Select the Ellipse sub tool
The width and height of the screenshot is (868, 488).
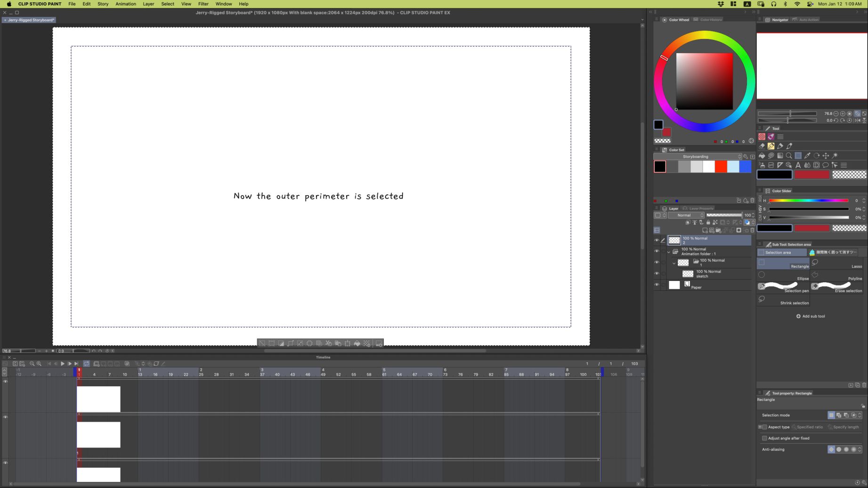tap(783, 276)
